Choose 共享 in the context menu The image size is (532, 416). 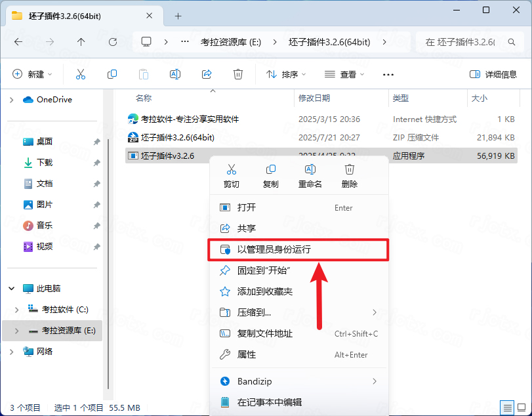299,228
